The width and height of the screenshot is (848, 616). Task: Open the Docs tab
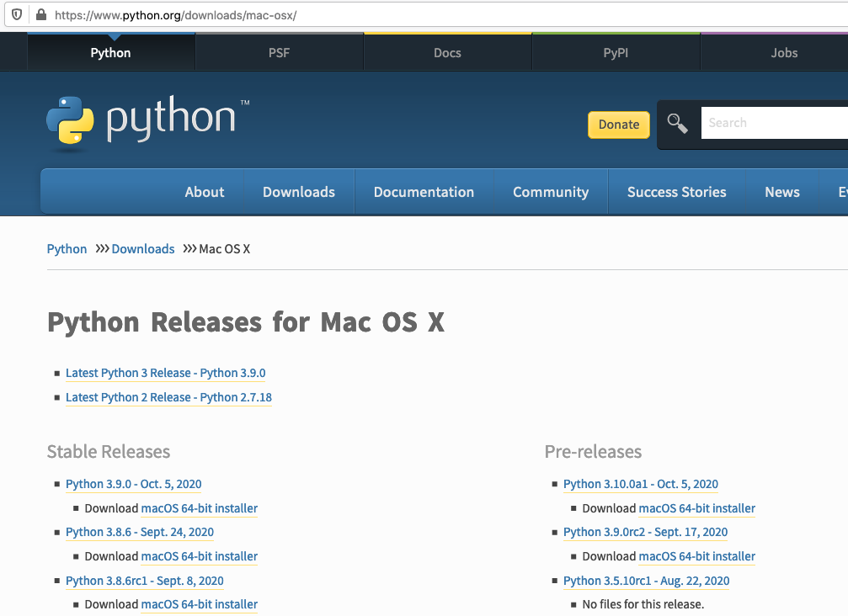(447, 52)
